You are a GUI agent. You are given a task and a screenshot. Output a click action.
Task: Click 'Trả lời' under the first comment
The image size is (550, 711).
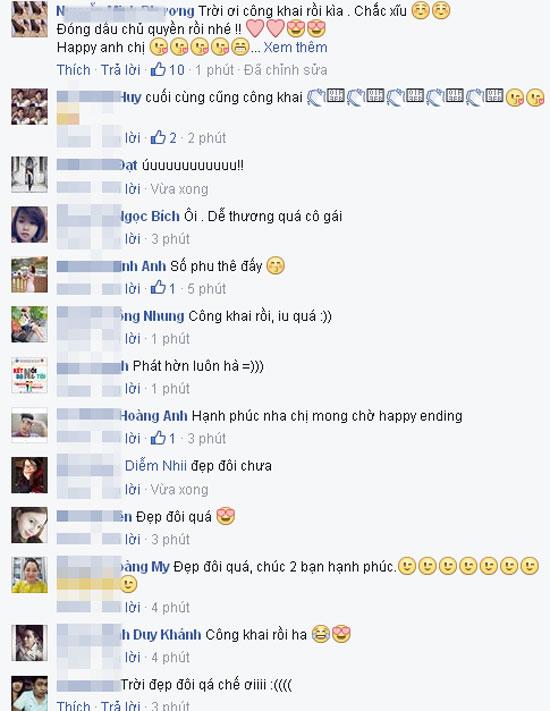tap(121, 70)
